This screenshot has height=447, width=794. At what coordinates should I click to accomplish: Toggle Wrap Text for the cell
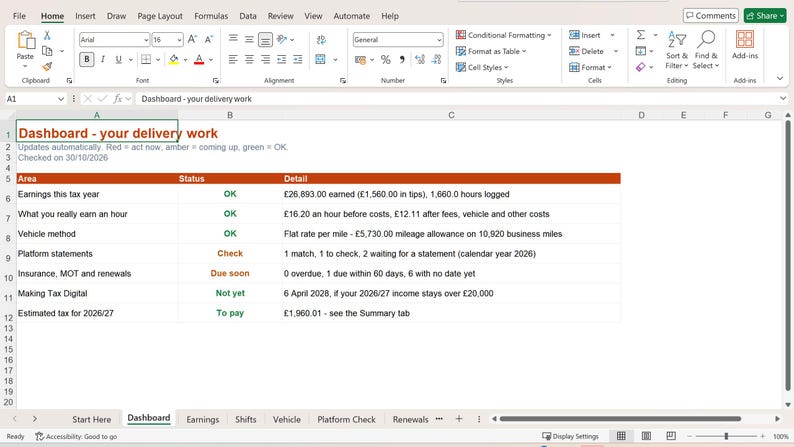(x=321, y=39)
